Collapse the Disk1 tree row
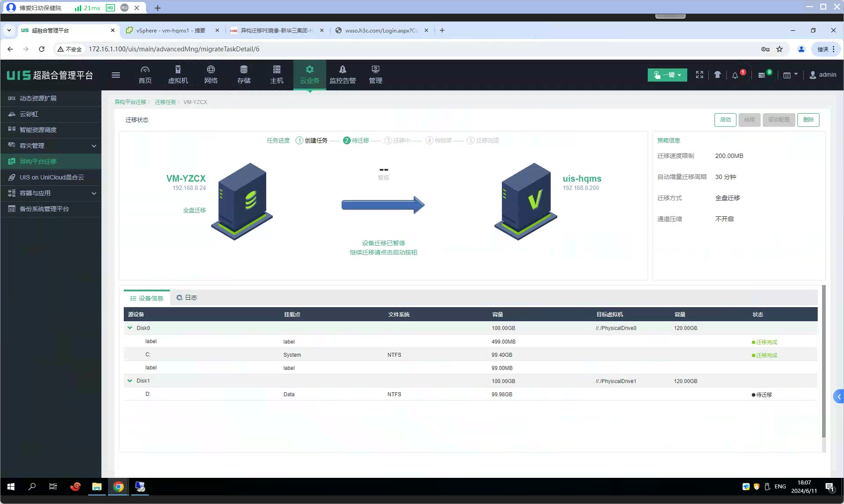This screenshot has width=844, height=504. pos(130,381)
